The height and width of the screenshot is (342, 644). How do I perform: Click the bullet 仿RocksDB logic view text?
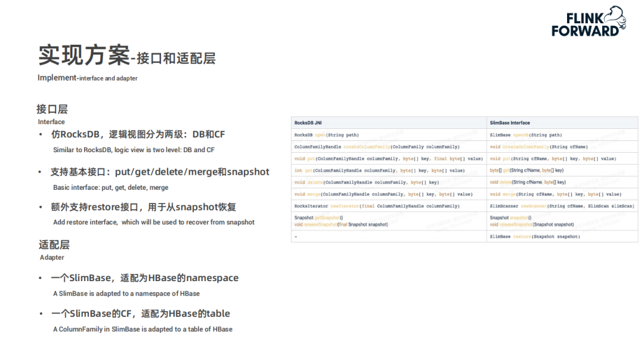(138, 134)
